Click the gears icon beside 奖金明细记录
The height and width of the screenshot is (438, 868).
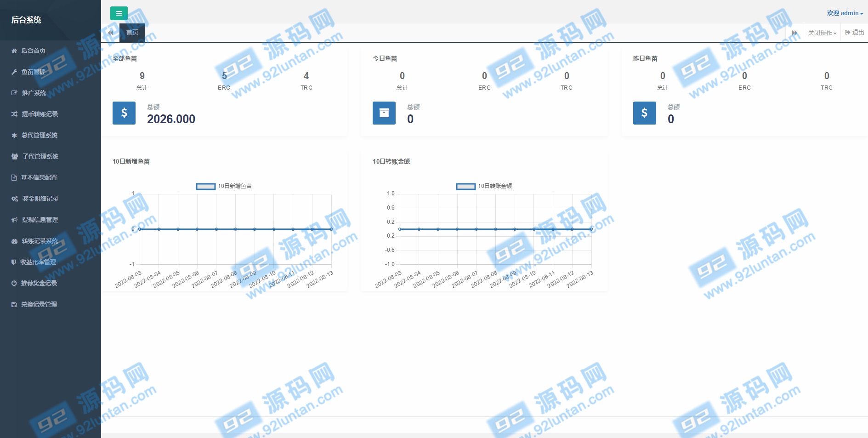pos(15,199)
